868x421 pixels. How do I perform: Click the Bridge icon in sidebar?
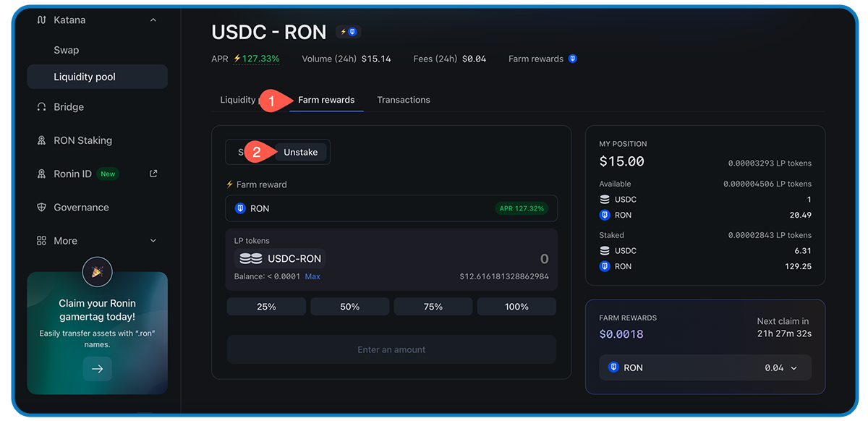(41, 107)
